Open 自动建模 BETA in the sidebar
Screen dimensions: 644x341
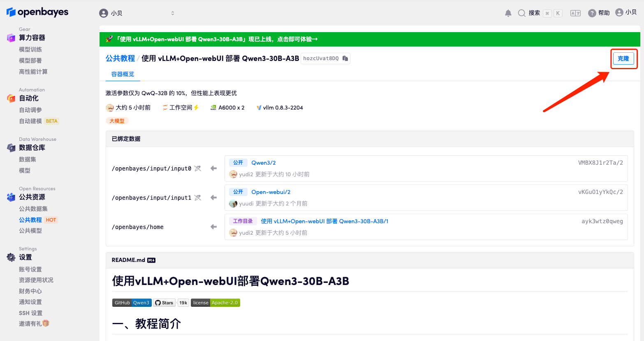point(39,121)
